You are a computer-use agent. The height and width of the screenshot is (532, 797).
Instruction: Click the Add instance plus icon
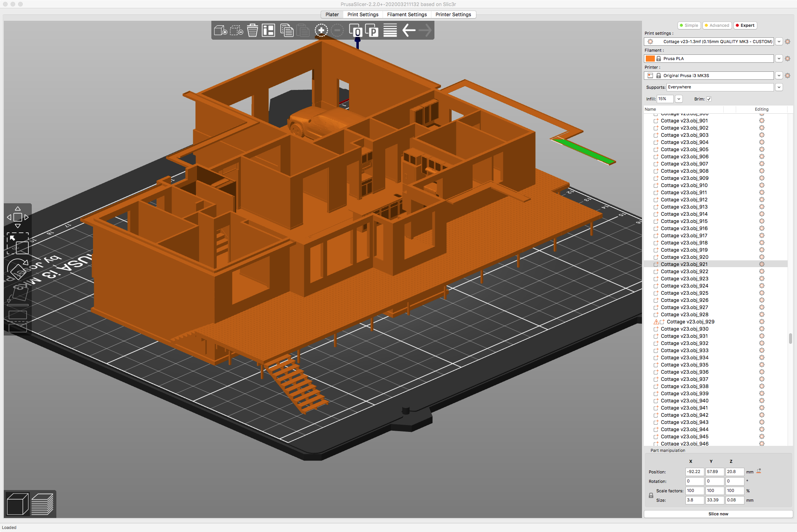pyautogui.click(x=321, y=30)
